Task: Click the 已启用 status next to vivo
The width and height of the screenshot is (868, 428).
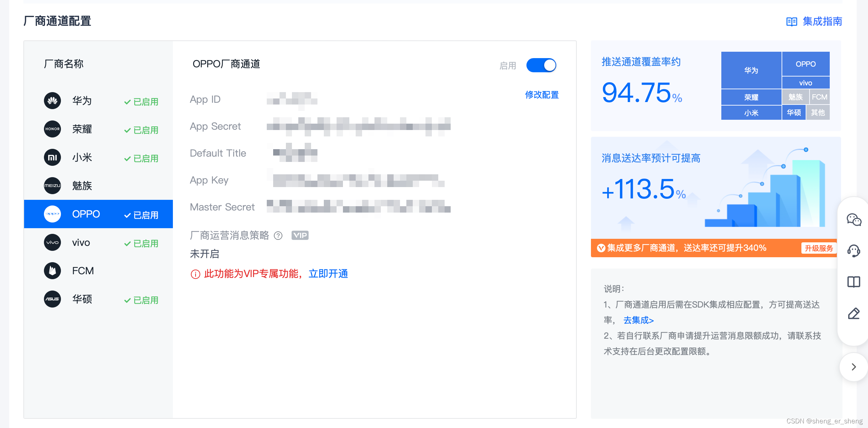Action: 141,243
